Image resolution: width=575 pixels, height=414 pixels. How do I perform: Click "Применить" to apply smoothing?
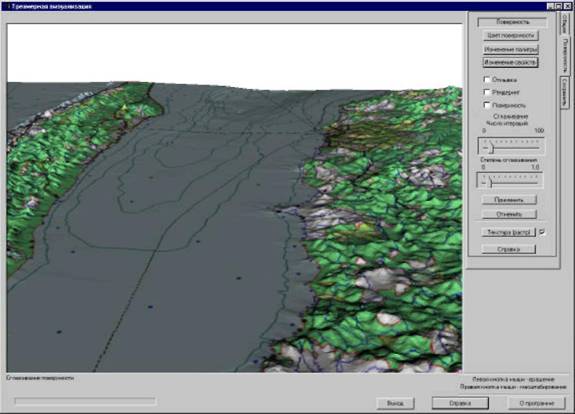[x=509, y=200]
